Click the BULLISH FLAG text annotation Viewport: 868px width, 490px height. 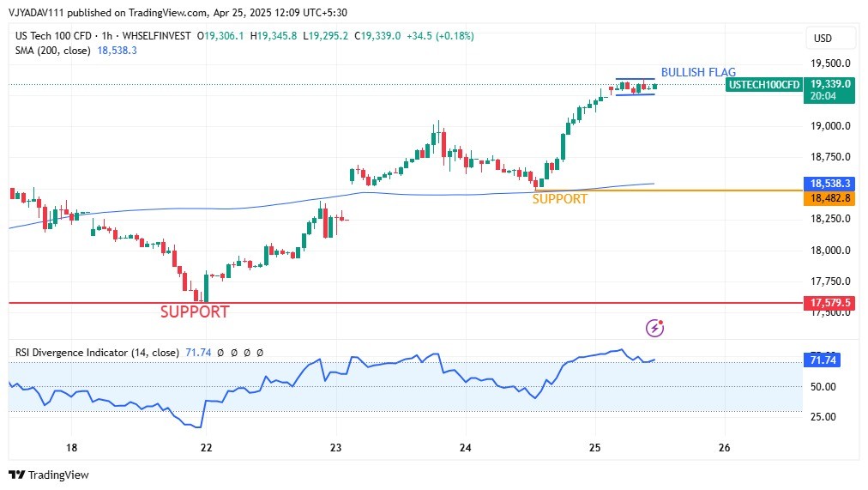pyautogui.click(x=698, y=72)
